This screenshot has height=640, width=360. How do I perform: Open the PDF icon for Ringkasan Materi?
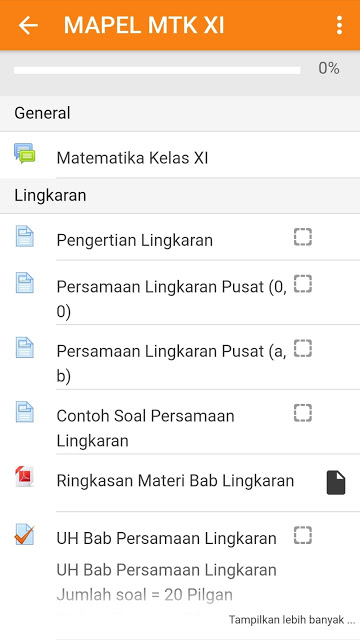click(x=24, y=476)
